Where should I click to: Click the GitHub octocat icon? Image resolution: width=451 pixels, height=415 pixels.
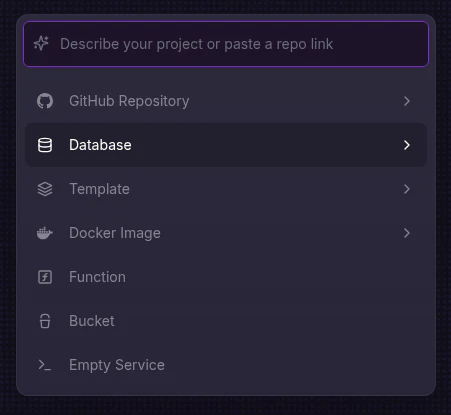[45, 101]
